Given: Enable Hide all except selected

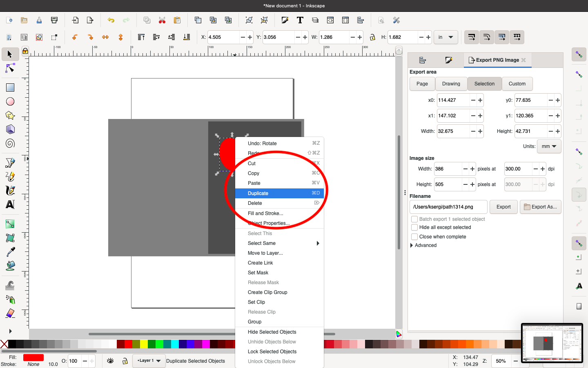Looking at the screenshot, I should [x=414, y=227].
